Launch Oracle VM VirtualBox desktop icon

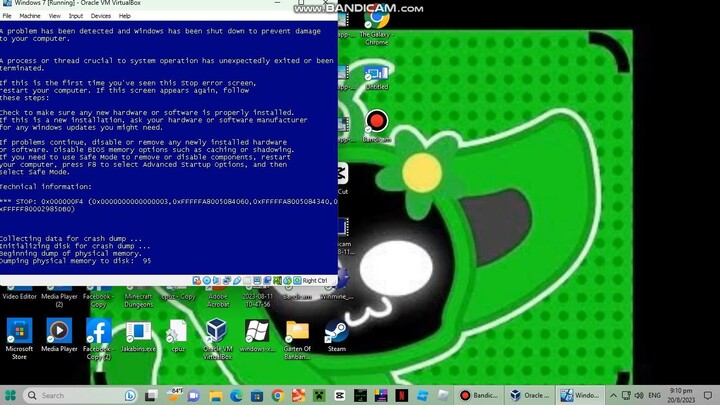[217, 334]
